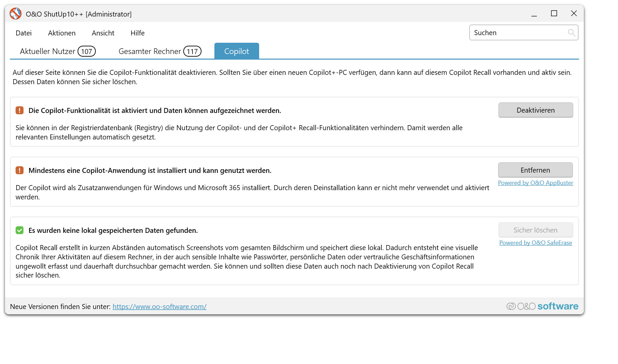Click the orange warning icon about Copilot-Funktionalität
The height and width of the screenshot is (364, 618).
[x=20, y=110]
